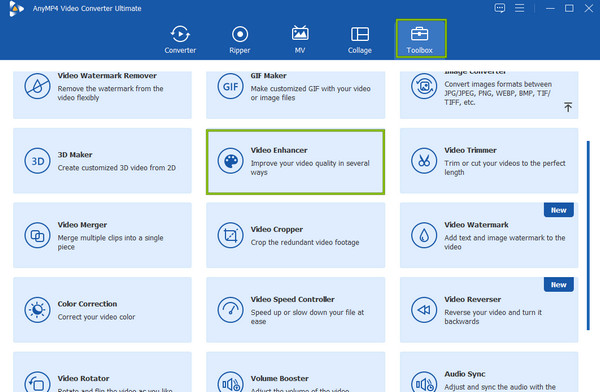This screenshot has height=392, width=600.
Task: Click the 3D Maker icon
Action: pos(37,161)
